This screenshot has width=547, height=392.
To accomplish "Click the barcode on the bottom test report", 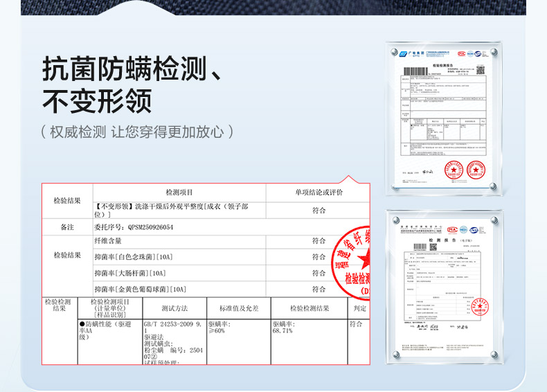I will coord(420,247).
